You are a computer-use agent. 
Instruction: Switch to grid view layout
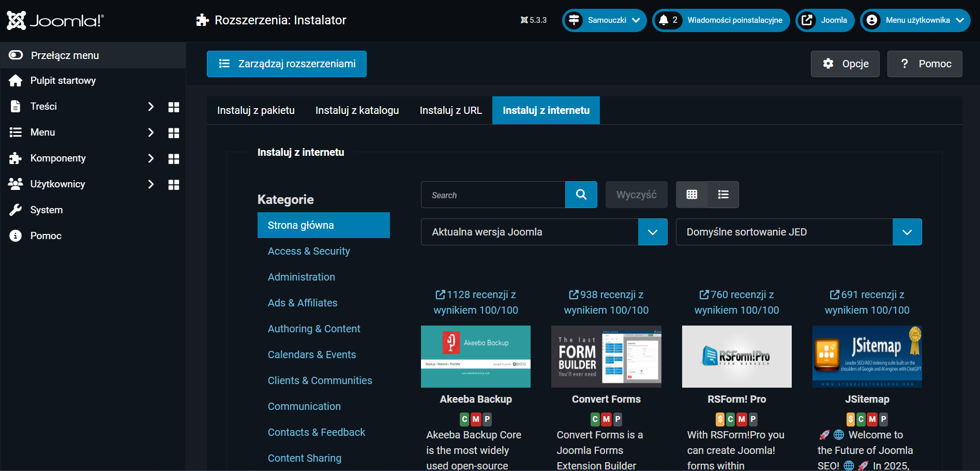692,195
